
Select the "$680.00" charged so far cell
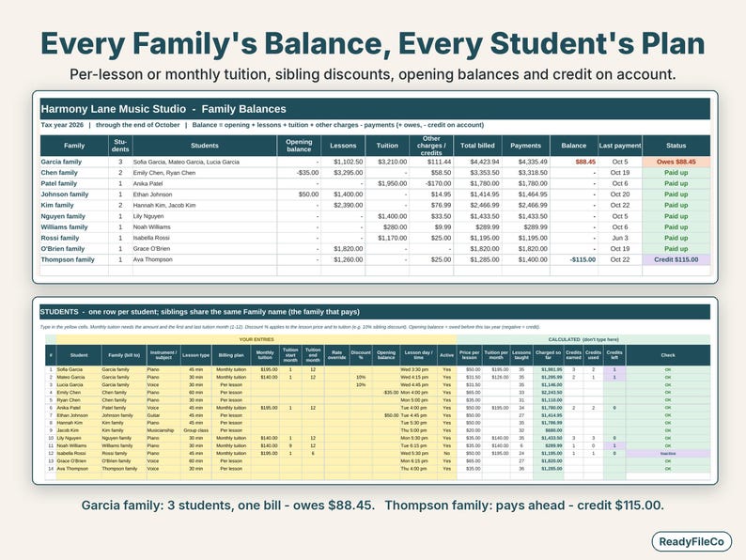[548, 430]
